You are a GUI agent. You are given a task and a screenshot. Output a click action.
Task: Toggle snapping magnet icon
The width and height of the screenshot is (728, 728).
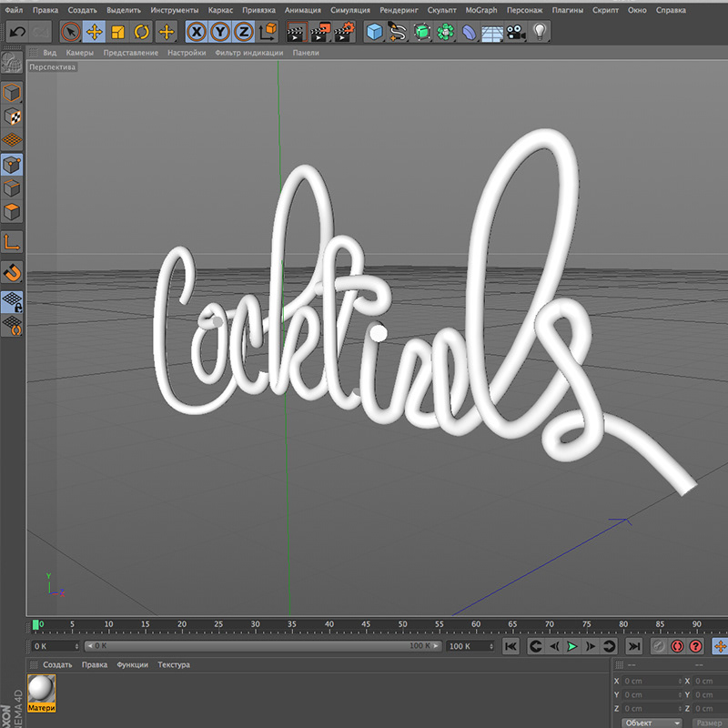12,272
